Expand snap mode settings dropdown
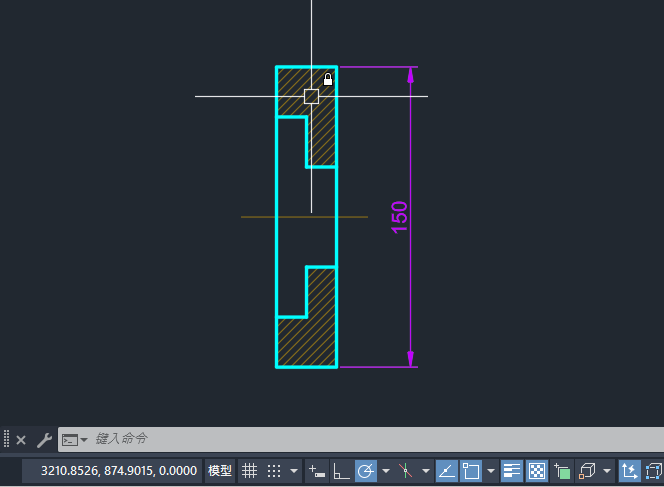This screenshot has width=664, height=487. tap(294, 471)
